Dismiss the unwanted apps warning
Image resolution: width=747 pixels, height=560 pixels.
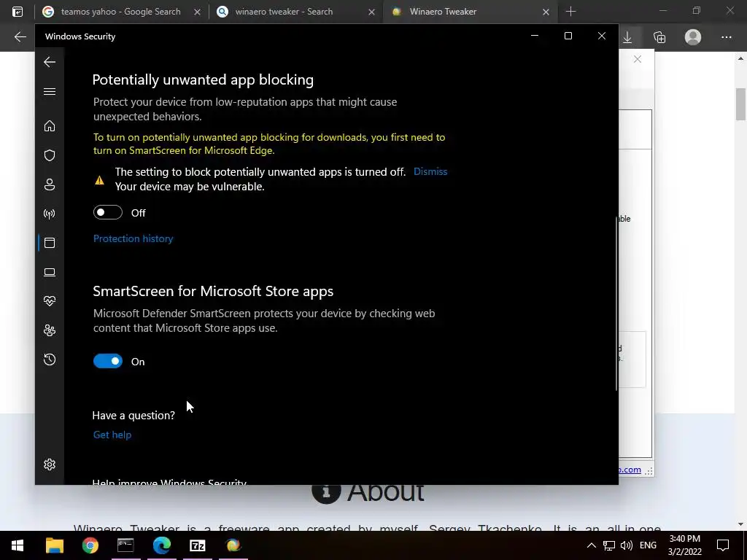tap(430, 171)
